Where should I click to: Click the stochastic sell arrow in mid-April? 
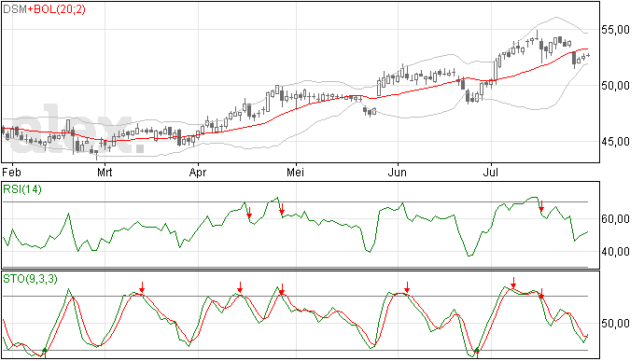click(x=240, y=287)
